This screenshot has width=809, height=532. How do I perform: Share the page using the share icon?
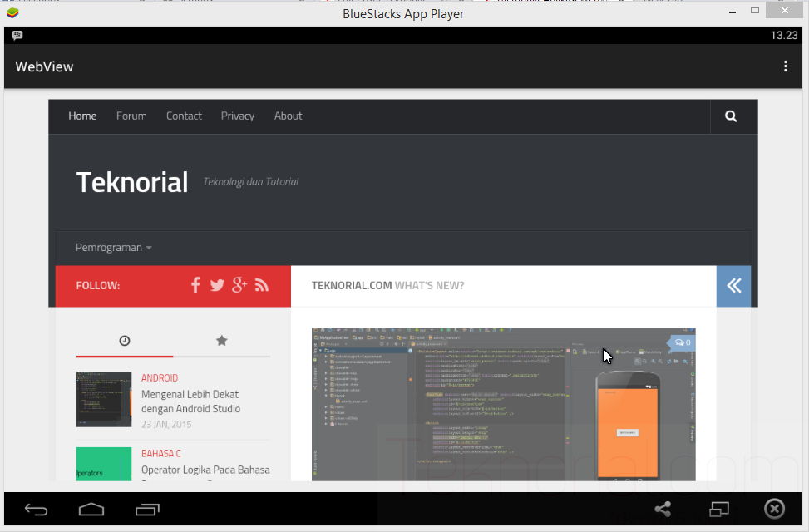[x=662, y=508]
